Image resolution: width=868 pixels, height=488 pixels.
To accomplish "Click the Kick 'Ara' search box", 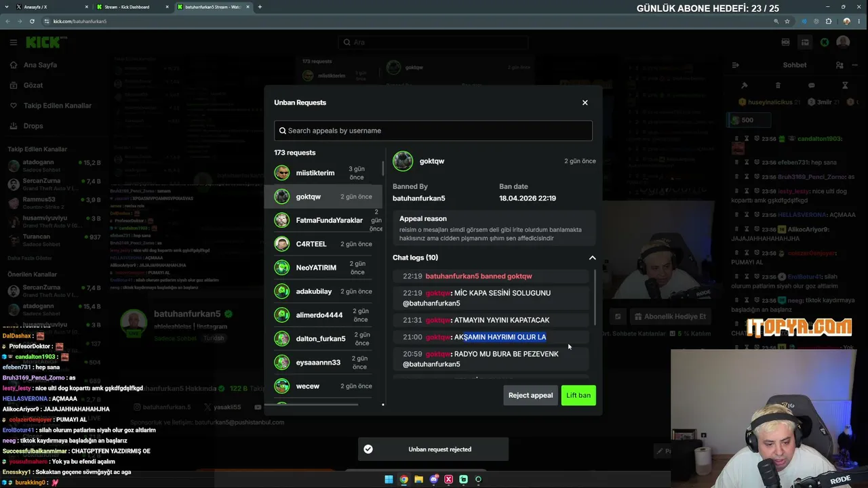I will pos(433,42).
